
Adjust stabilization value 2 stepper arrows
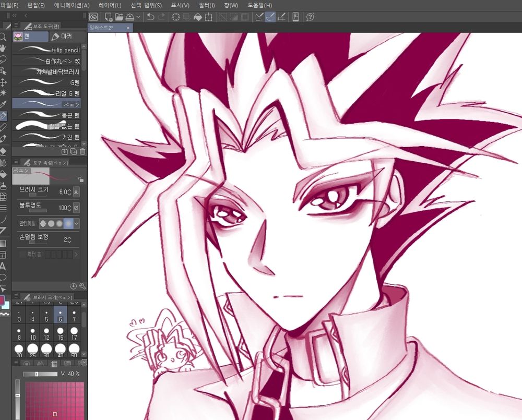coord(69,239)
